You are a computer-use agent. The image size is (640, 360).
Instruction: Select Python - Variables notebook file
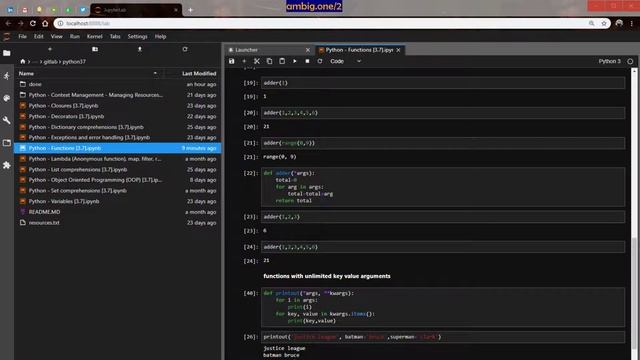(118, 201)
